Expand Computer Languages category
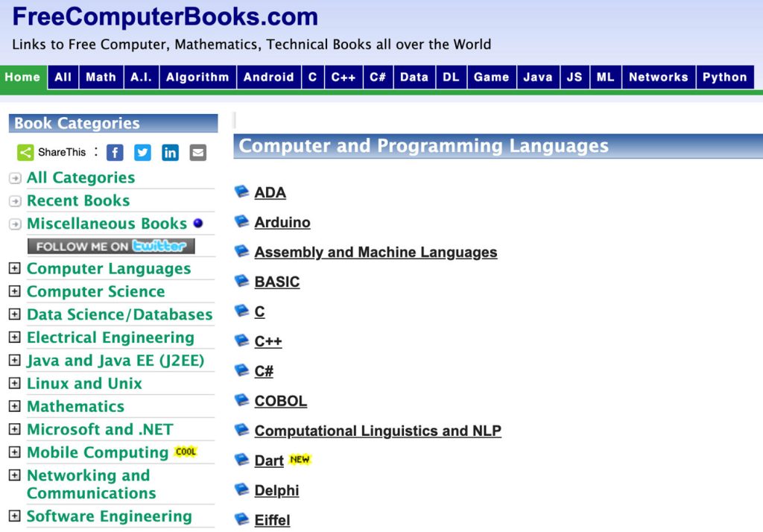 click(x=15, y=268)
